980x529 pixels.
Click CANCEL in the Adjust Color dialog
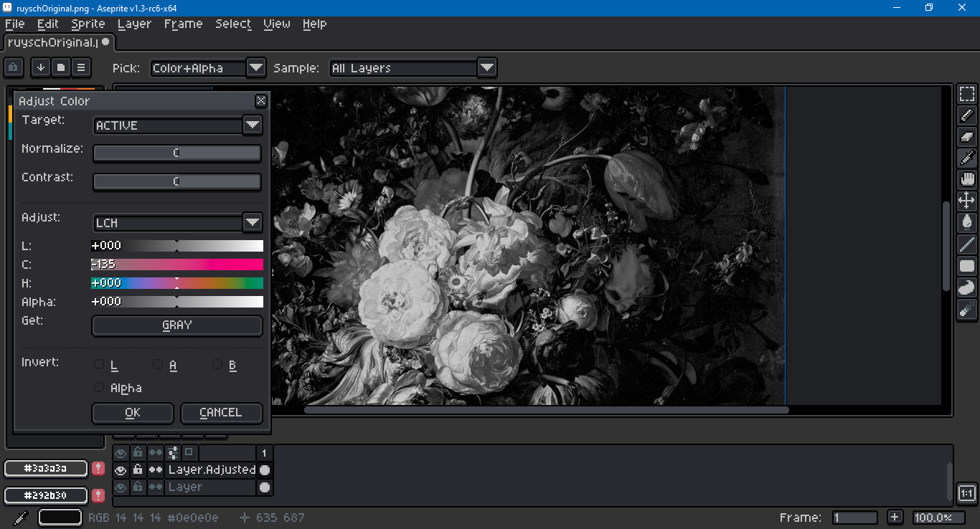pyautogui.click(x=221, y=413)
